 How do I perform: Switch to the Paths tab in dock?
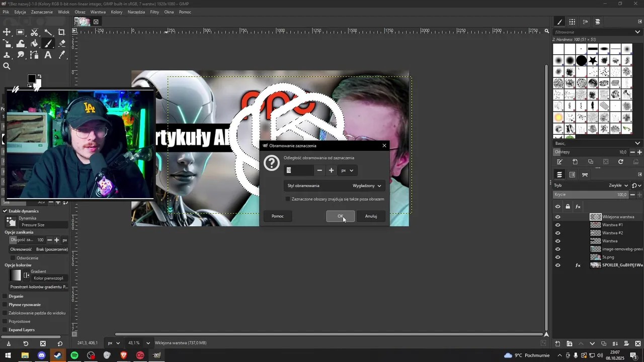(x=585, y=174)
